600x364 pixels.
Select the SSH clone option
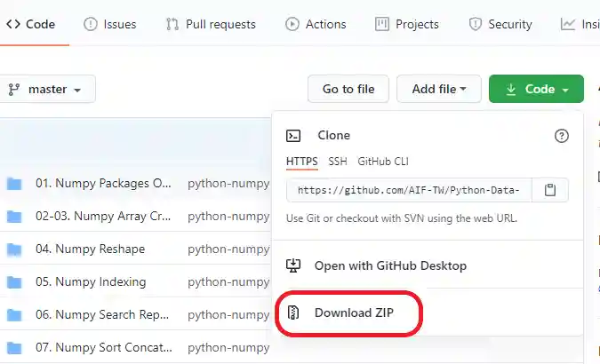coord(338,162)
